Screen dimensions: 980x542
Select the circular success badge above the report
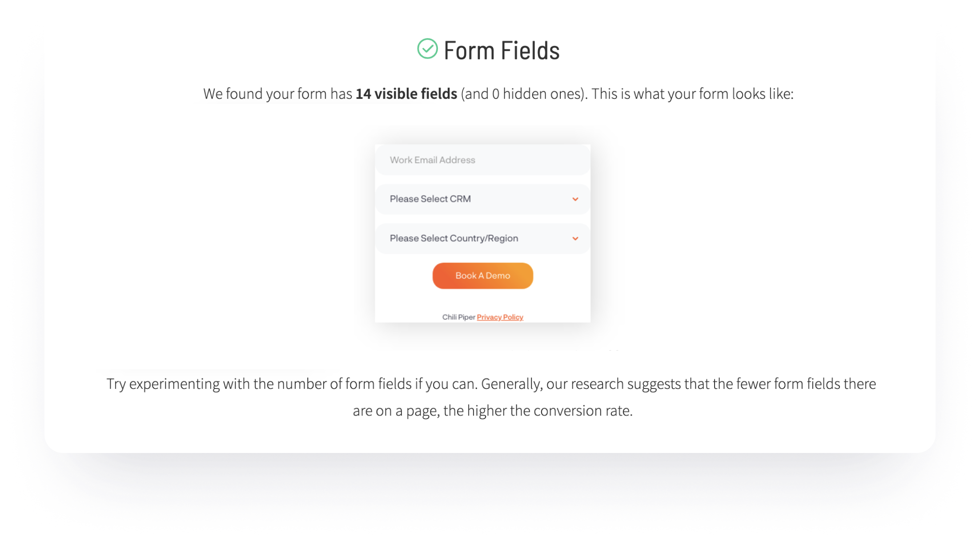[x=428, y=49]
